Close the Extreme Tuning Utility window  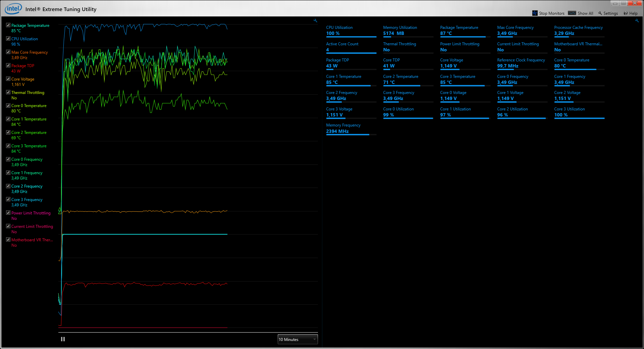635,3
